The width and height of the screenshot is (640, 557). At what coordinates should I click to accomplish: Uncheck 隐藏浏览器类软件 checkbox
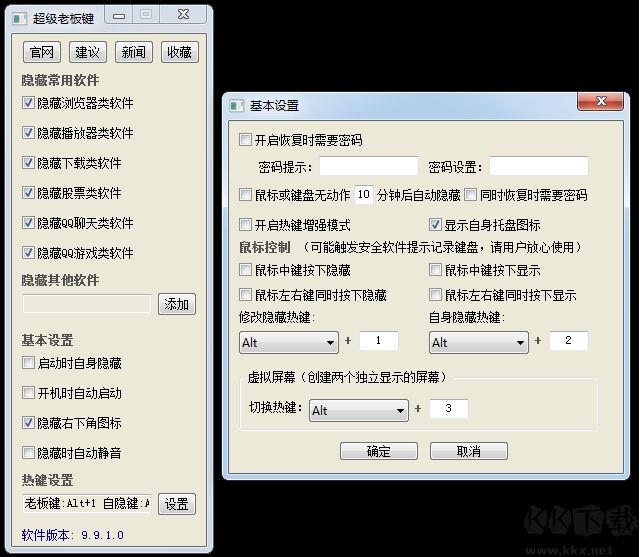[28, 103]
